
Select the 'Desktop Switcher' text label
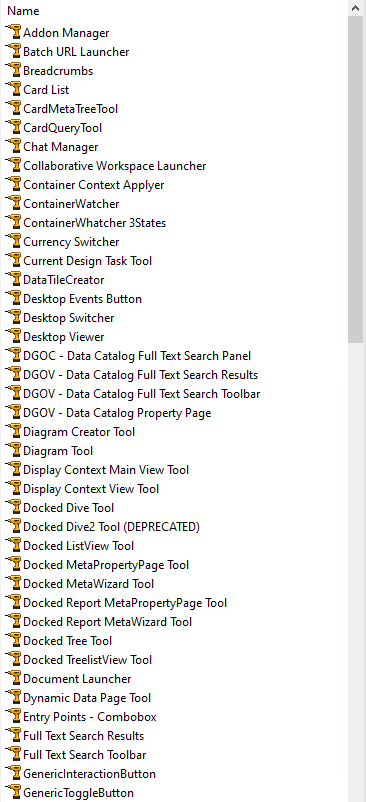coord(69,318)
